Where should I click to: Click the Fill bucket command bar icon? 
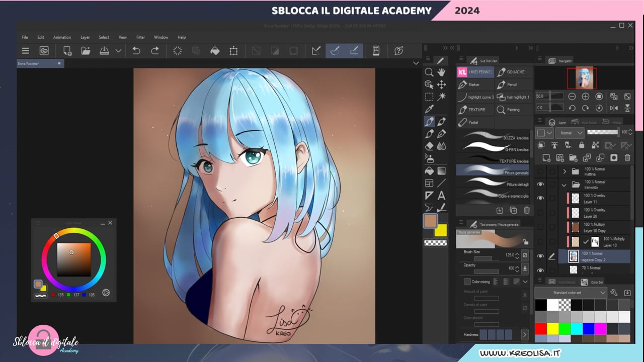tap(215, 50)
